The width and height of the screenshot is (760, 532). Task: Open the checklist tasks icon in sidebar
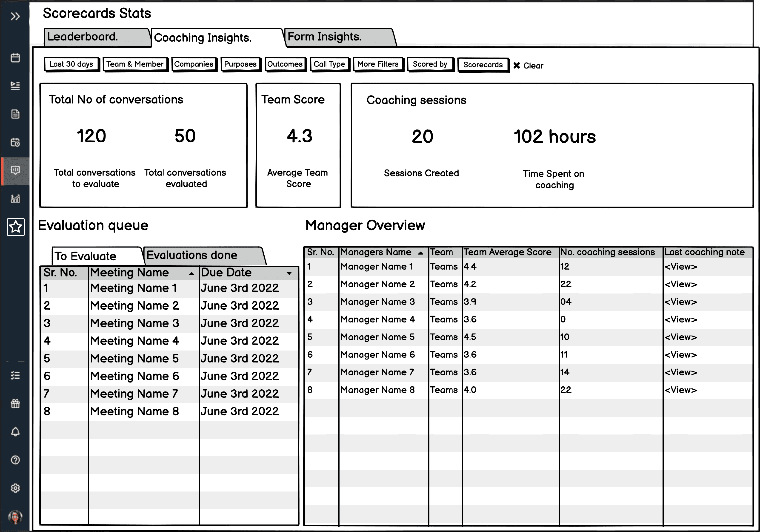(x=15, y=375)
